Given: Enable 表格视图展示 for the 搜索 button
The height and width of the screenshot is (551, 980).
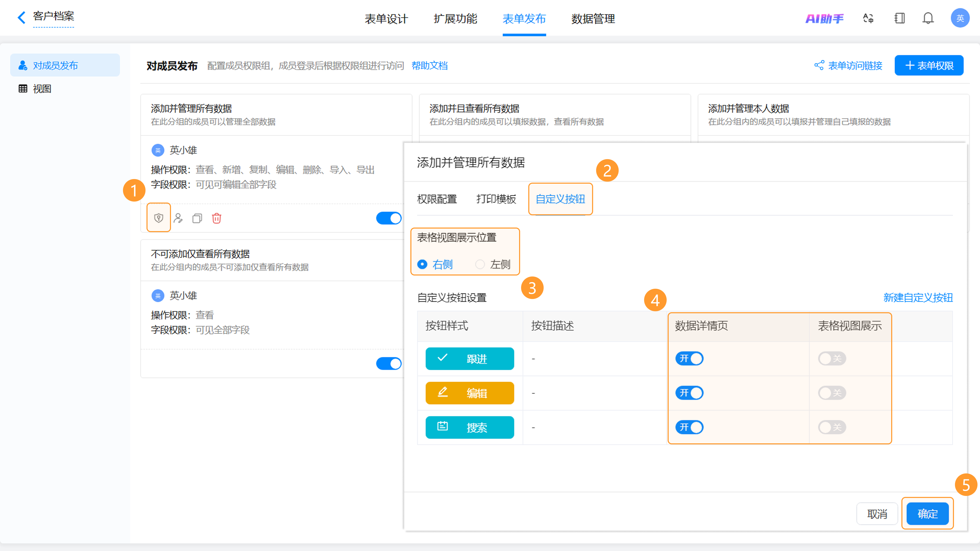Looking at the screenshot, I should coord(832,427).
